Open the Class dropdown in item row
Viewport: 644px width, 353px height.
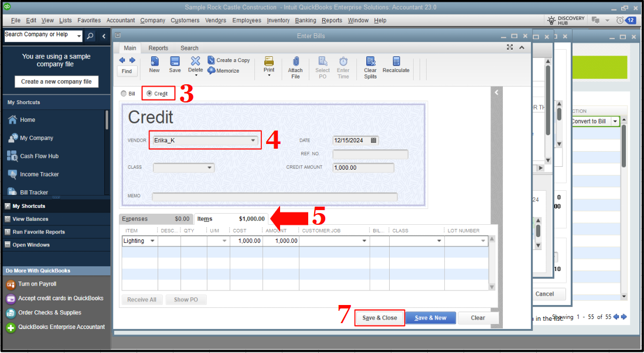pyautogui.click(x=439, y=241)
